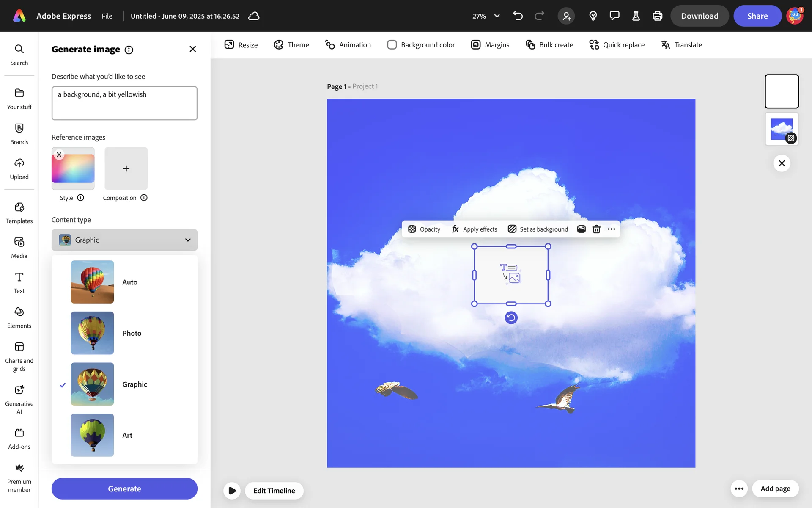Open the Elements sidebar panel
This screenshot has height=508, width=812.
tap(19, 317)
